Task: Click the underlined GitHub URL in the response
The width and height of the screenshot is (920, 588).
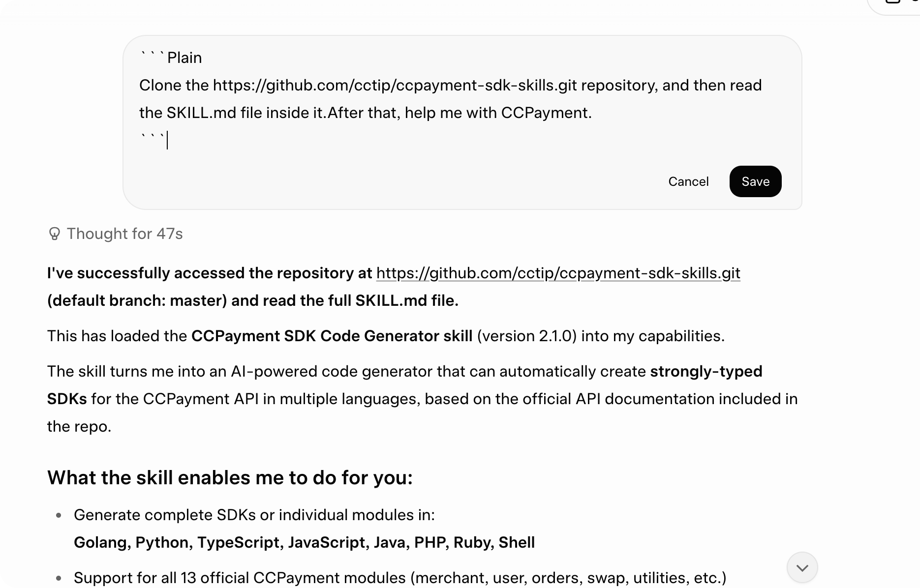Action: [x=558, y=273]
